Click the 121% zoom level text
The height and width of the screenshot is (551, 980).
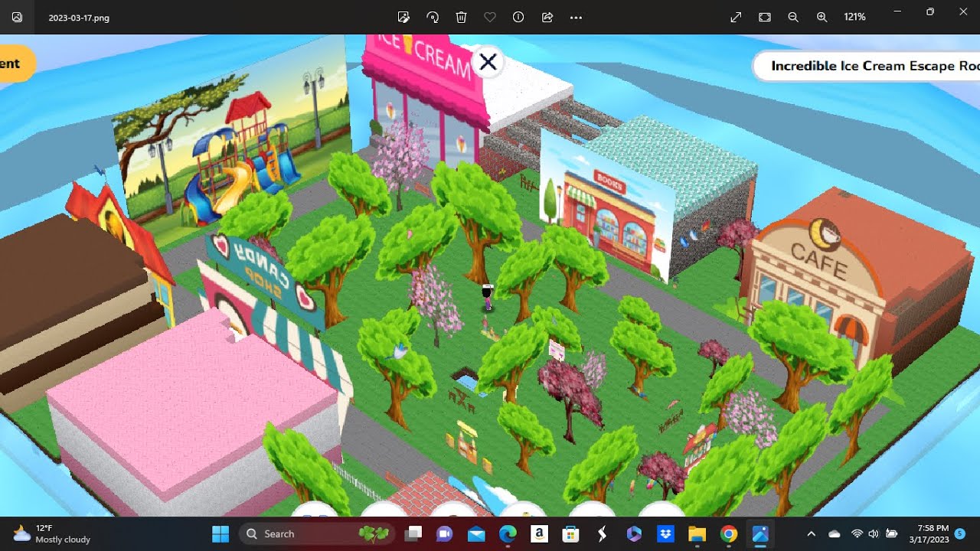point(854,17)
